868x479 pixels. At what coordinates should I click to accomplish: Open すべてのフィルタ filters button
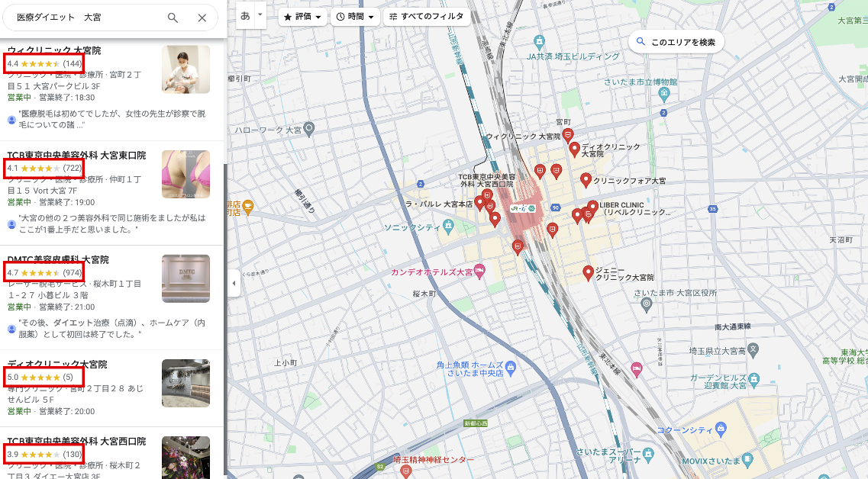pos(427,17)
